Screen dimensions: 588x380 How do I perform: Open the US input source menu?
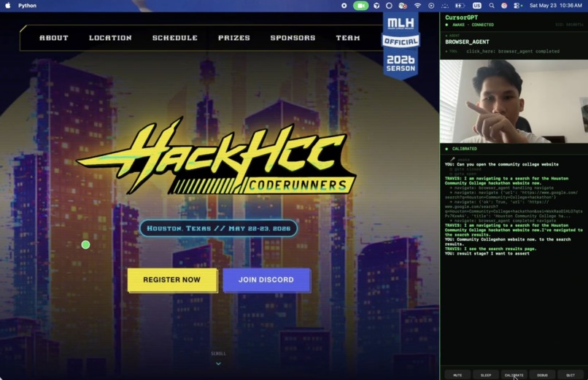tap(476, 6)
